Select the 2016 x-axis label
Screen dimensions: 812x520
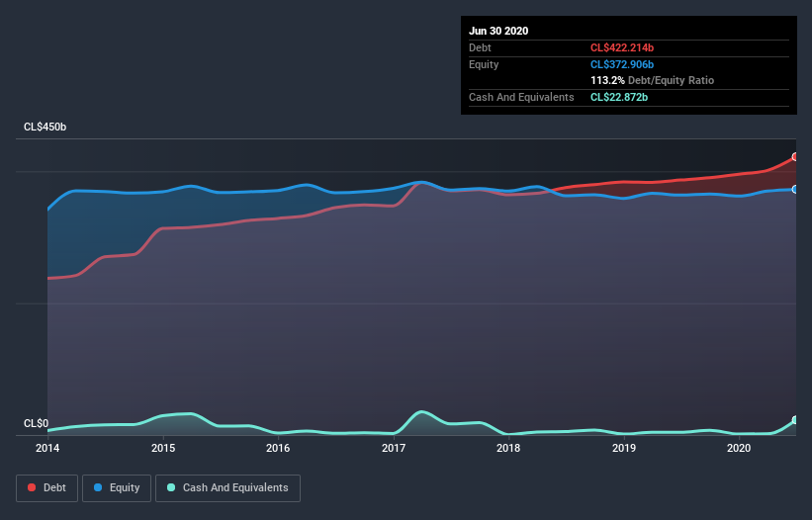278,448
